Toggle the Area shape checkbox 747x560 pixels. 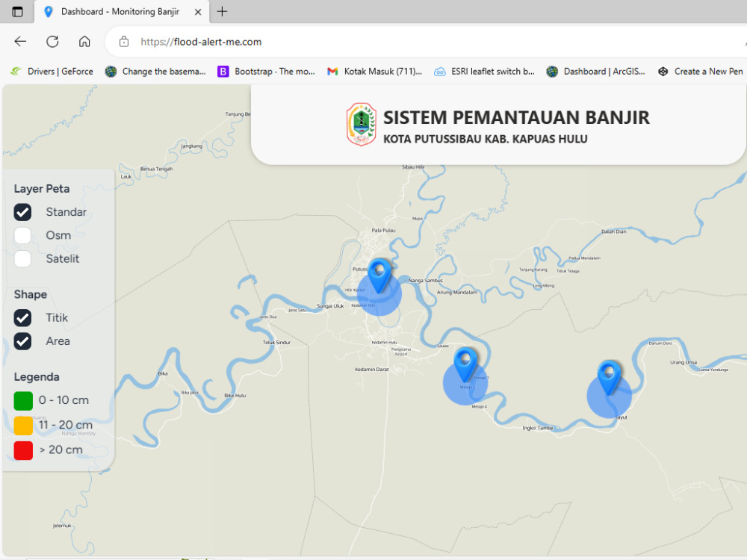(22, 341)
